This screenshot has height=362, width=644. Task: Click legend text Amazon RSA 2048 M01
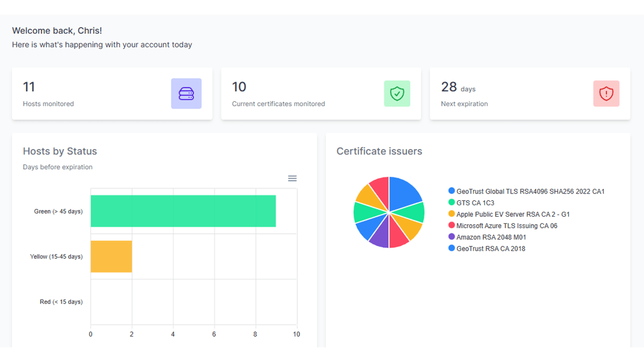point(491,237)
